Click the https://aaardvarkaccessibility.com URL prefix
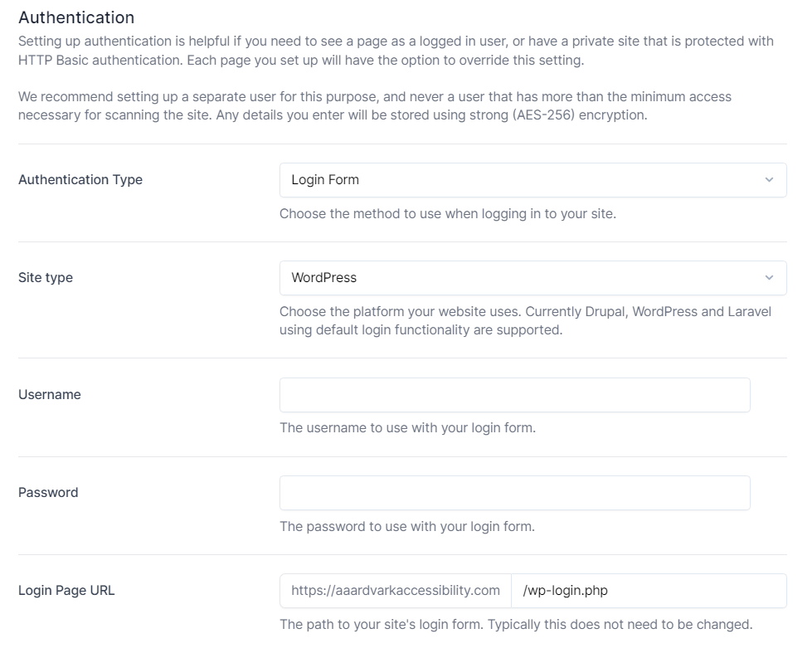812x653 pixels. point(396,591)
